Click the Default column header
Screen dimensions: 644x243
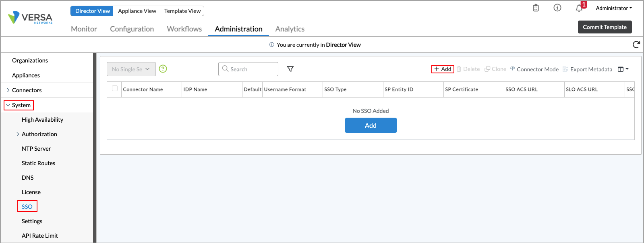click(x=253, y=89)
